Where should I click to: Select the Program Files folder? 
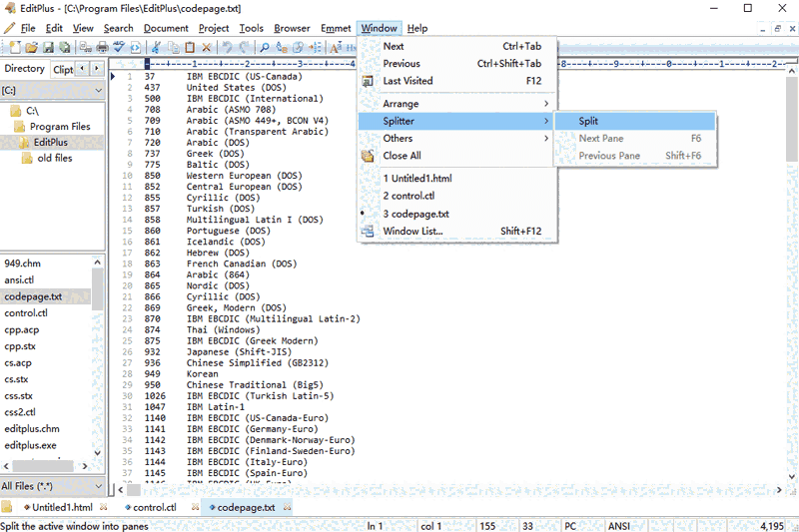coord(60,126)
